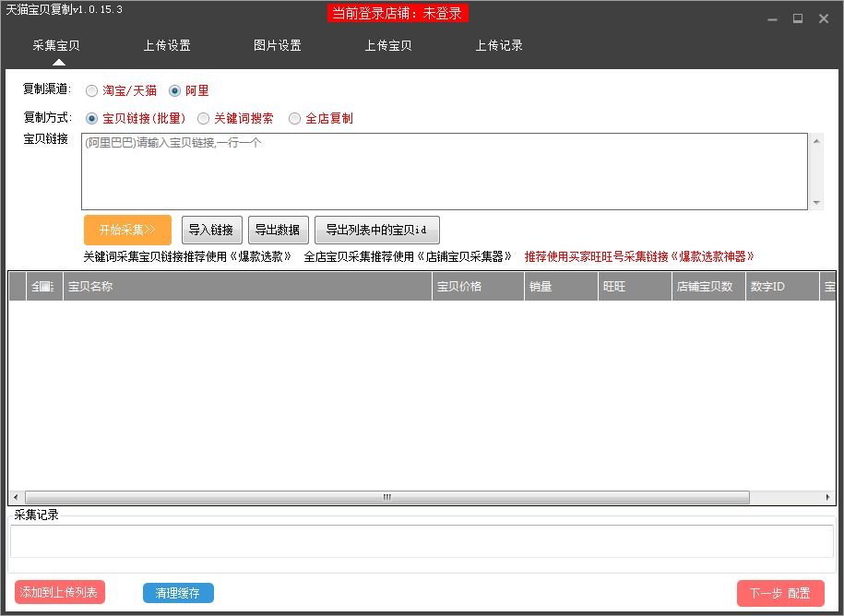This screenshot has width=844, height=616.
Task: Click the table horizontal scrollbar thumb
Action: pos(387,497)
